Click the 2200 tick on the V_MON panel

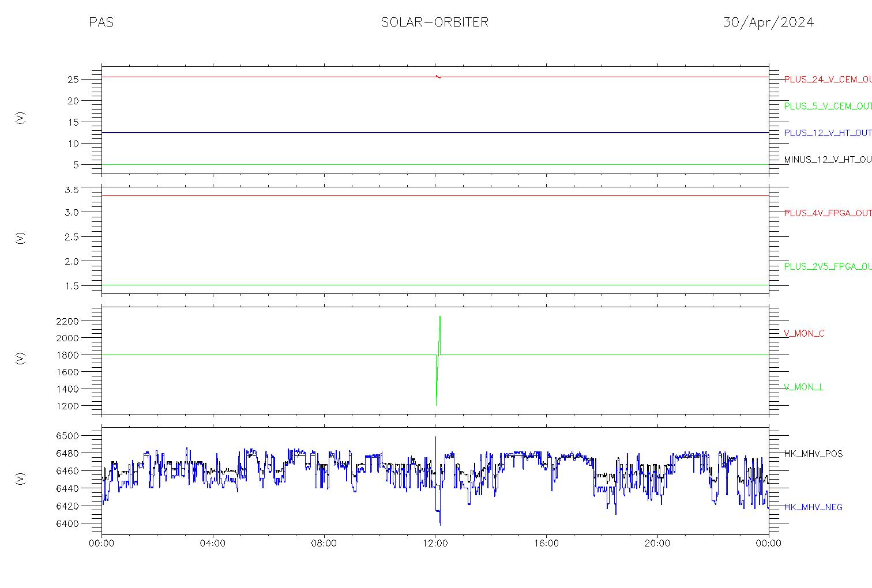point(67,321)
